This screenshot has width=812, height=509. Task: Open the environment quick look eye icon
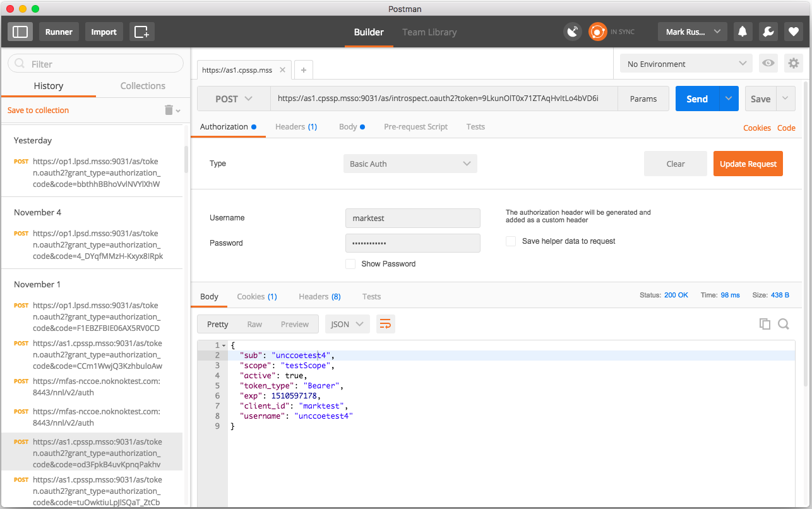click(x=768, y=63)
